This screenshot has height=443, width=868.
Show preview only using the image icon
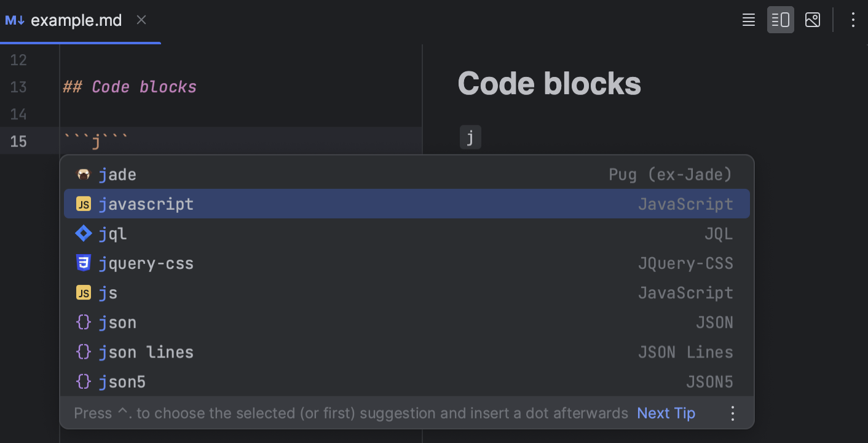point(813,20)
